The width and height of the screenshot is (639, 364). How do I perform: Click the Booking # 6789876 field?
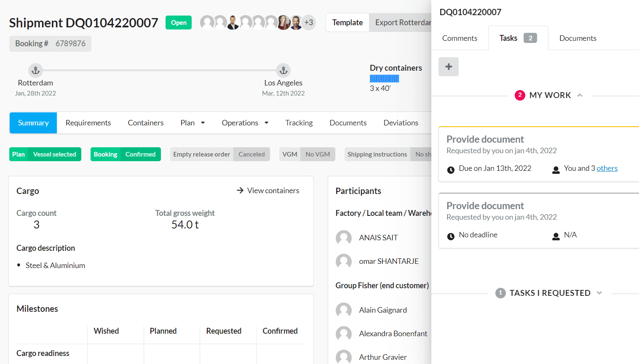(50, 44)
